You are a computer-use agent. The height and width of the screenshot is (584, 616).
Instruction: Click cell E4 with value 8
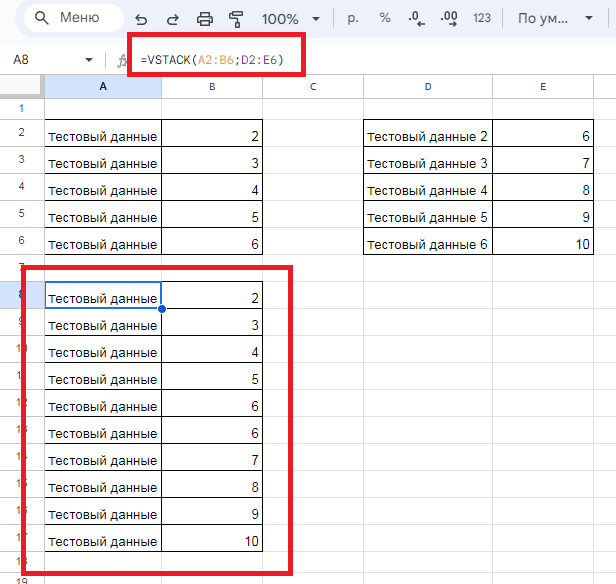[543, 187]
